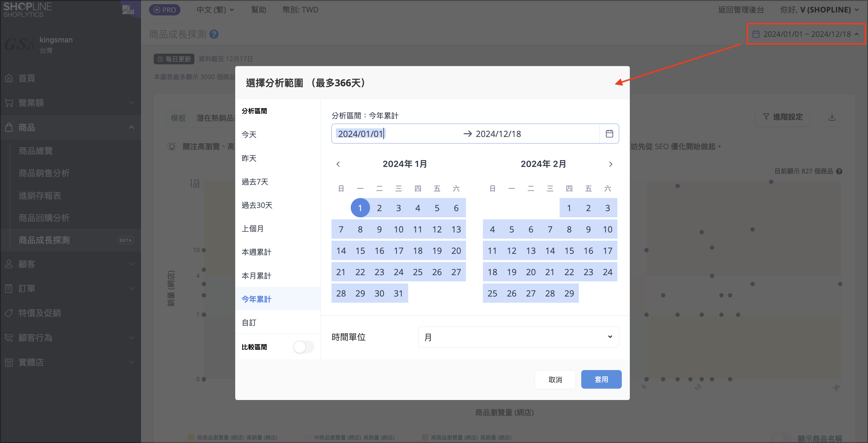Toggle the 比較區間 switch
Viewport: 868px width, 443px height.
pos(303,347)
